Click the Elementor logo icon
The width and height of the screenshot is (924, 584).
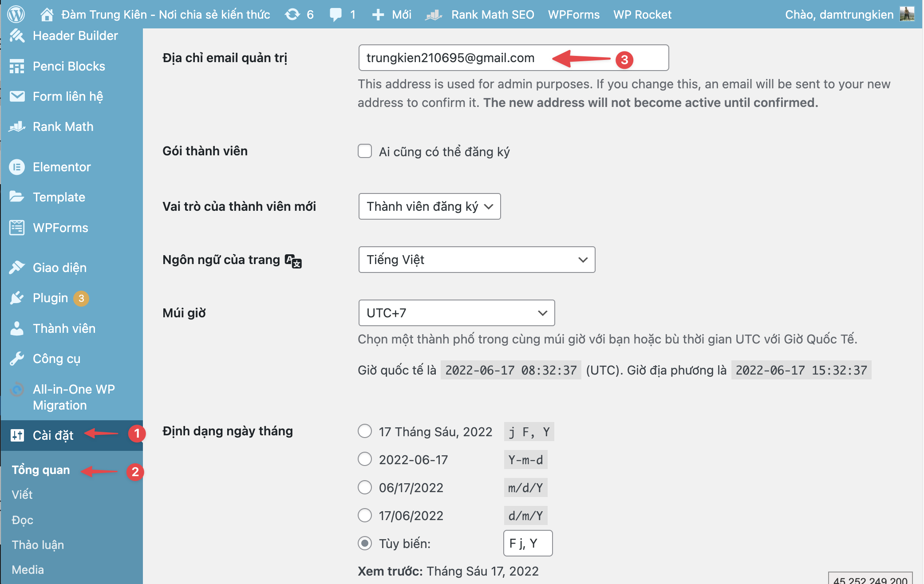coord(17,167)
